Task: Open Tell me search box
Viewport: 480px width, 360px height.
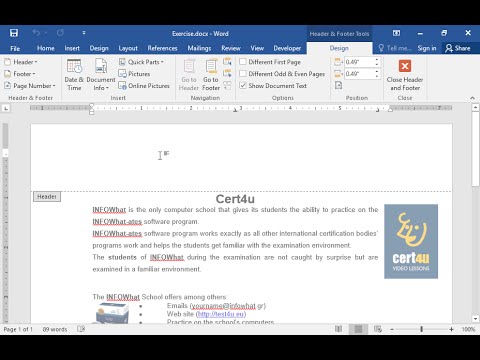Action: coord(395,48)
